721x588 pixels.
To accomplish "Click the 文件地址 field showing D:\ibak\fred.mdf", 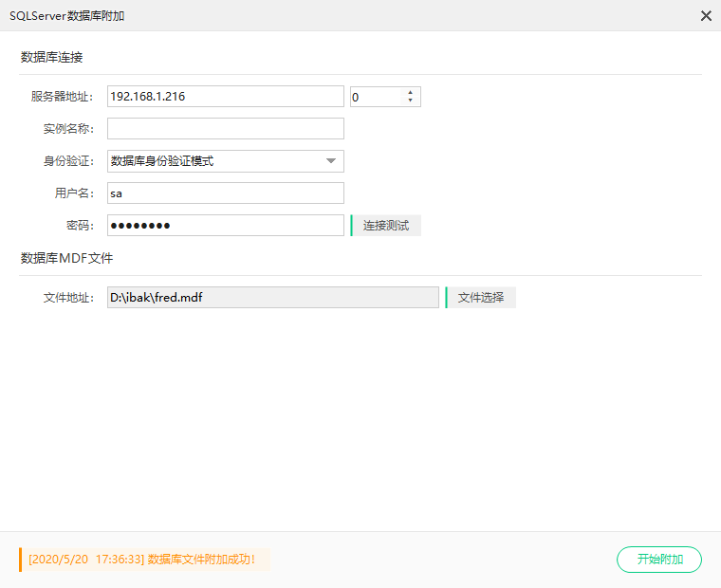I will click(272, 298).
